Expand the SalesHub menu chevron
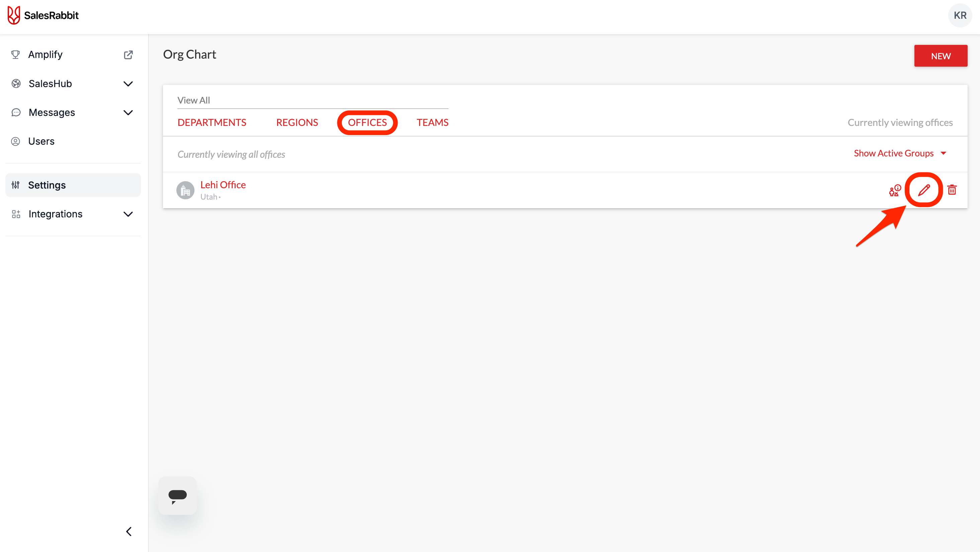The image size is (980, 552). click(128, 84)
